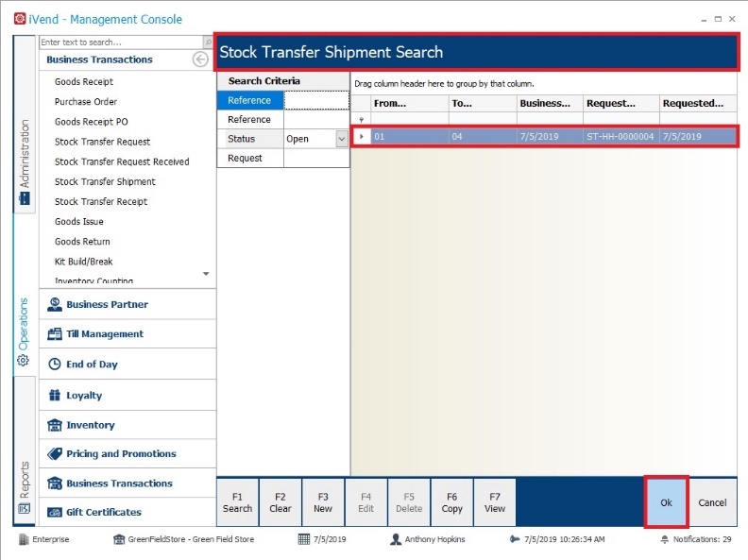Click the F5 Delete button
This screenshot has height=560, width=748.
coord(409,502)
